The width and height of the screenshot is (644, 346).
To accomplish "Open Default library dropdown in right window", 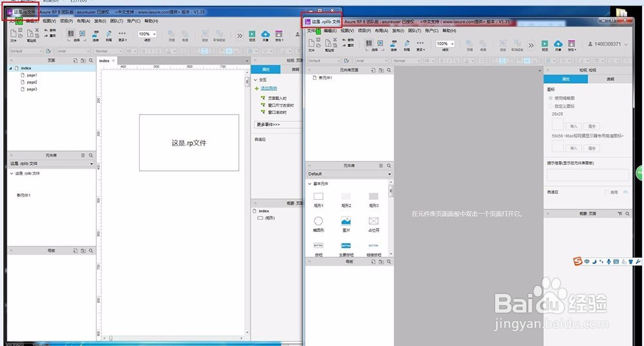I will (348, 174).
